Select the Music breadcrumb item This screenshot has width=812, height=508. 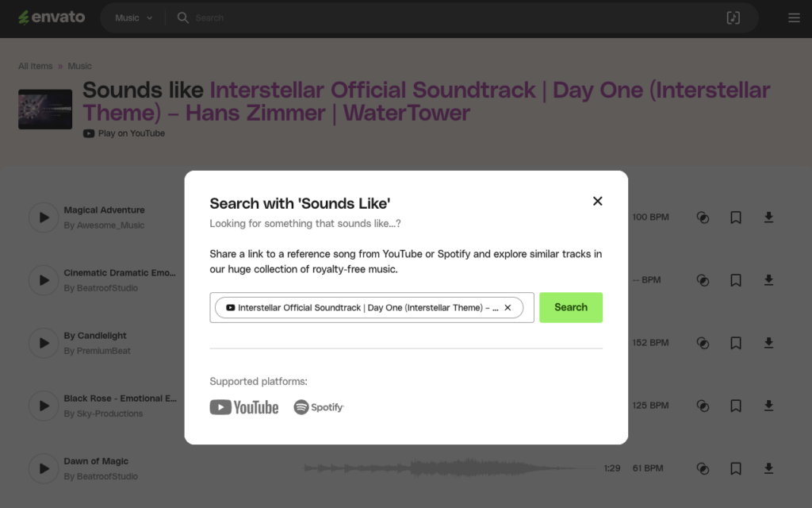coord(79,66)
